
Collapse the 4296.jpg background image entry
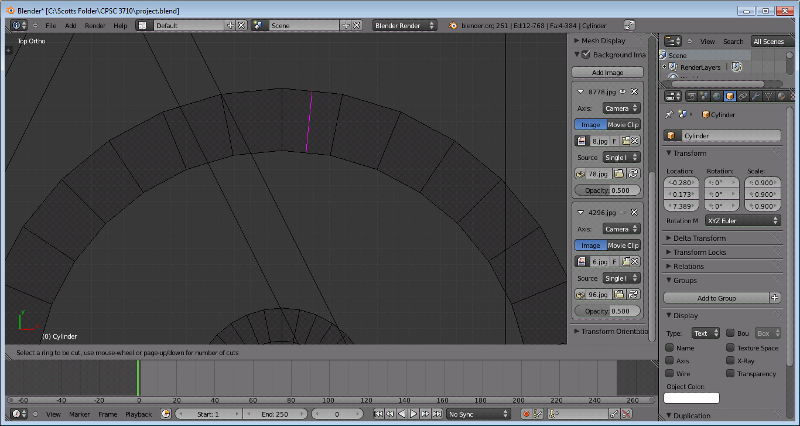coord(581,212)
